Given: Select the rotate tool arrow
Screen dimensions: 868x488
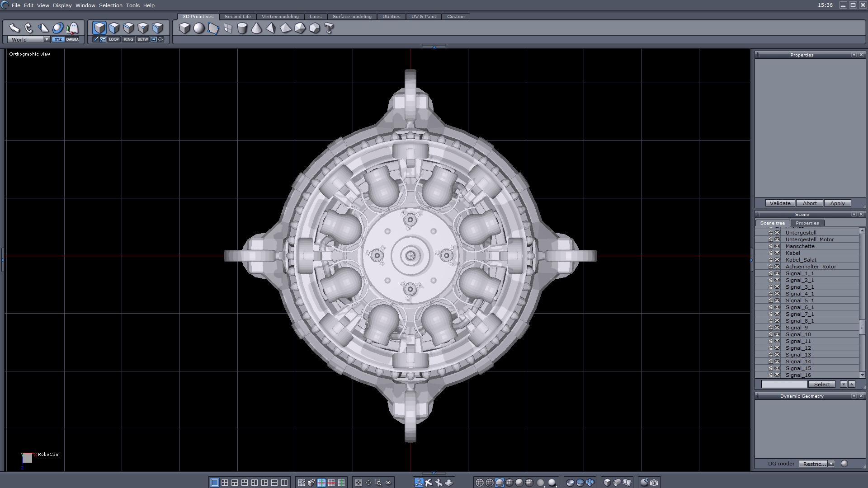Looking at the screenshot, I should point(29,28).
